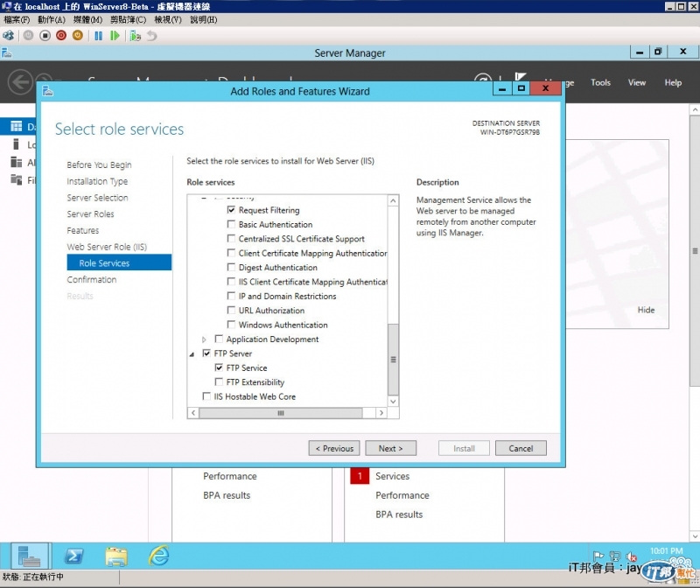Open Server Manager View menu
Viewport: 700px width, 588px height.
(637, 82)
